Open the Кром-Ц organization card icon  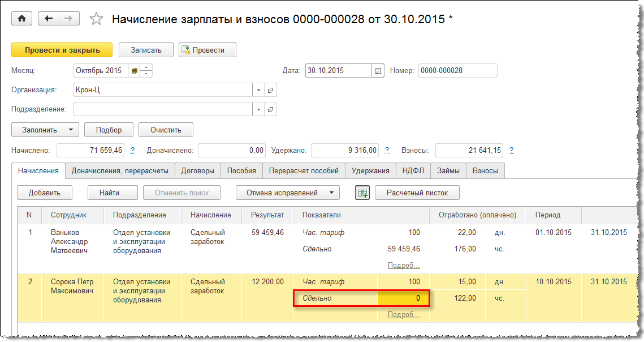coord(270,90)
